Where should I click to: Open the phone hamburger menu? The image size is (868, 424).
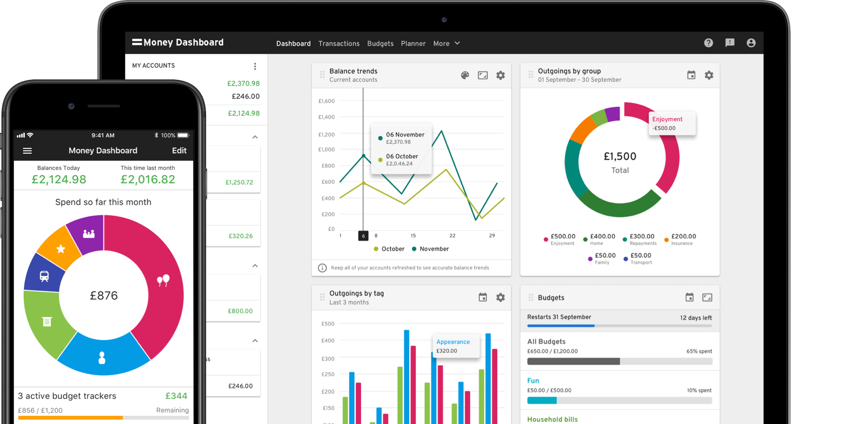click(27, 151)
